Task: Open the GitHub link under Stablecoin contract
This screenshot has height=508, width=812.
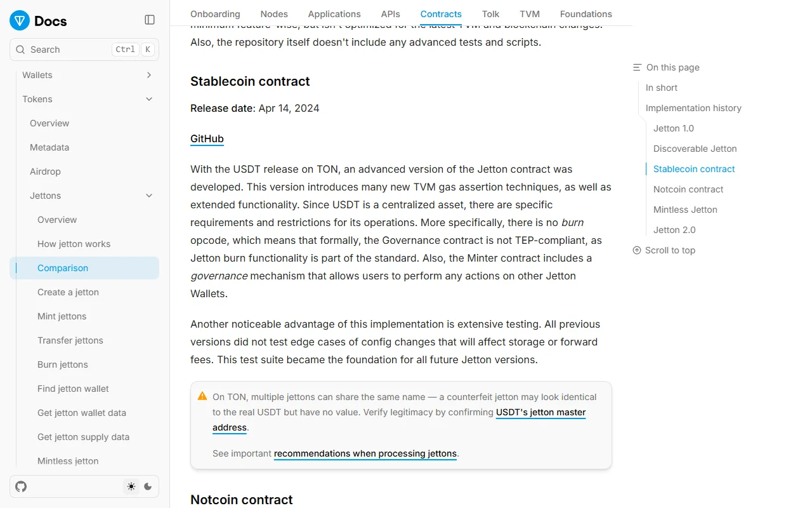Action: pos(207,138)
